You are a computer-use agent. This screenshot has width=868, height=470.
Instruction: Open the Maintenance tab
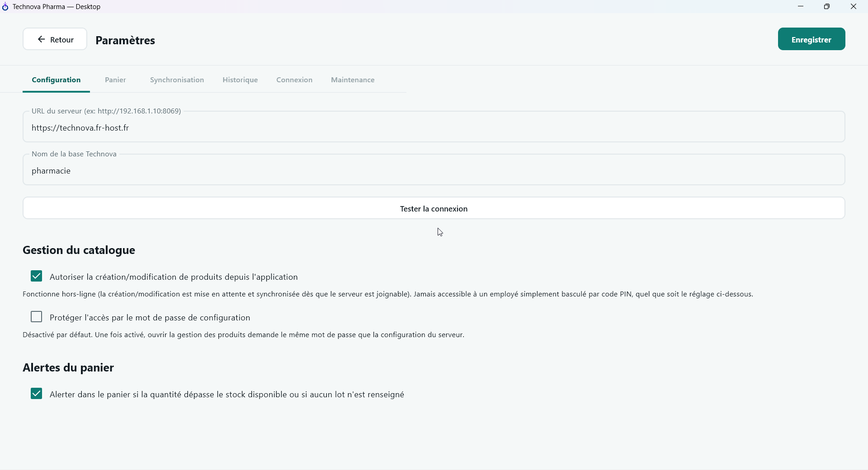pyautogui.click(x=353, y=80)
